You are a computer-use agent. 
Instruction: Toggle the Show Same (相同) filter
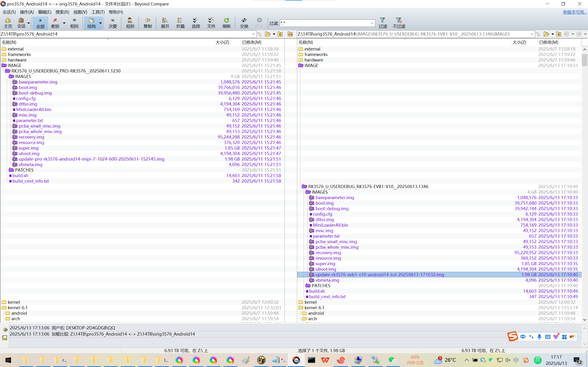[74, 23]
